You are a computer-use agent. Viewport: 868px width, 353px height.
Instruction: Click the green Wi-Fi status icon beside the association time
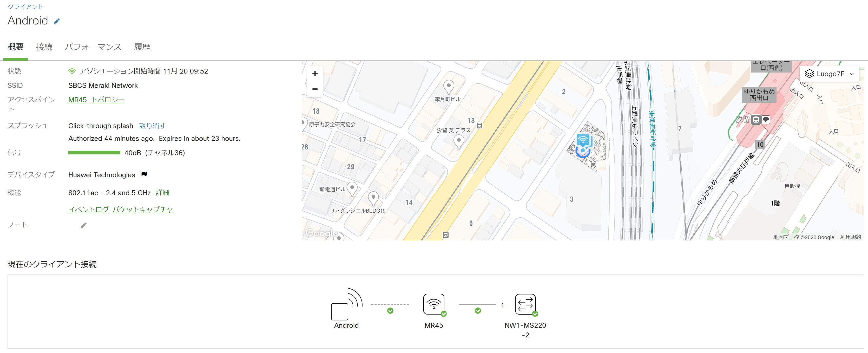tap(72, 71)
